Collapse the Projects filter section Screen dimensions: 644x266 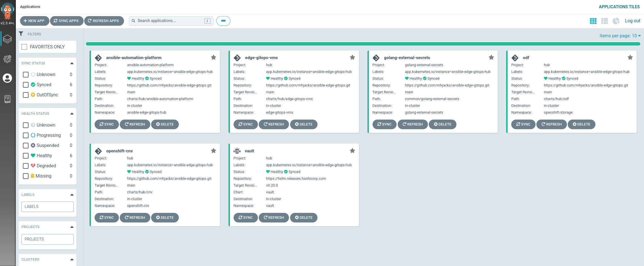click(x=72, y=227)
